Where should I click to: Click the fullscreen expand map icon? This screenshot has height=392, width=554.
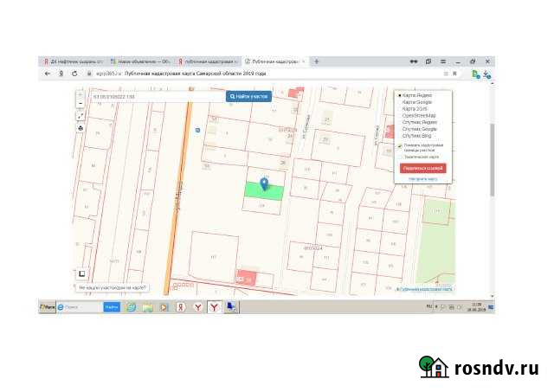(x=81, y=115)
